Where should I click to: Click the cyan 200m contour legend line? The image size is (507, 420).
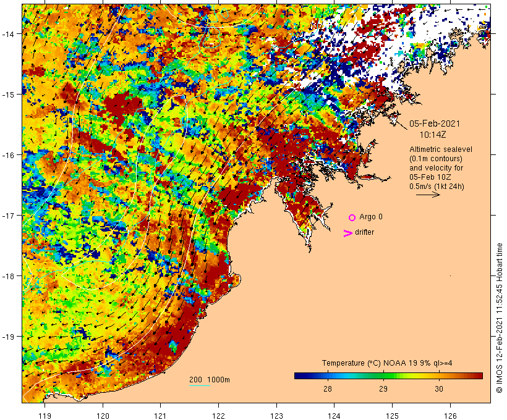pyautogui.click(x=200, y=385)
